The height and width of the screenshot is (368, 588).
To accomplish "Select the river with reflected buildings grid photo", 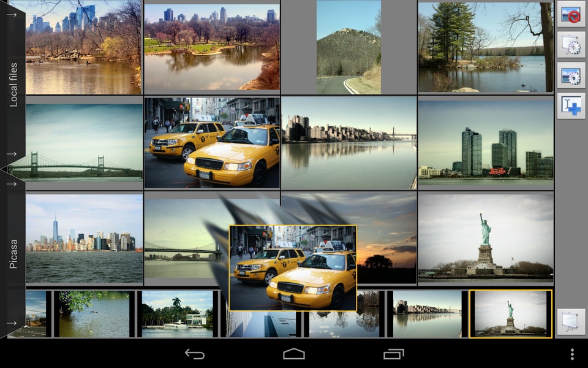I will (349, 143).
